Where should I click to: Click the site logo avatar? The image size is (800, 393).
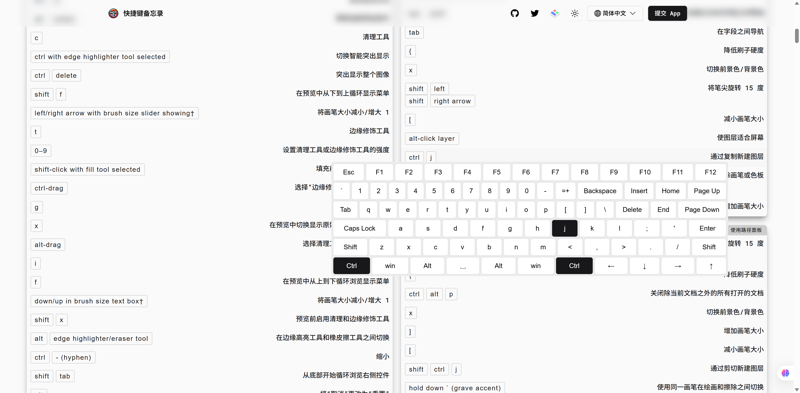[113, 13]
